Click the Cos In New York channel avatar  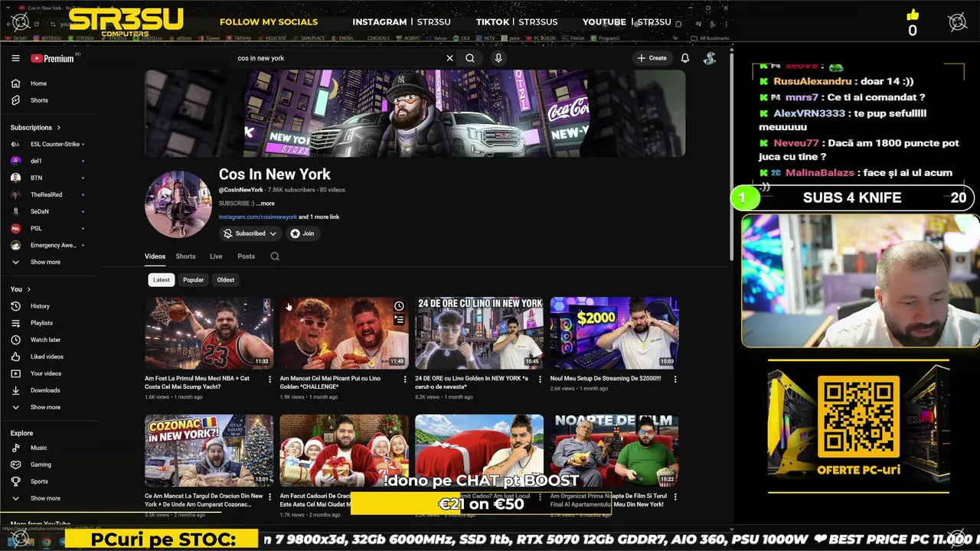pyautogui.click(x=178, y=204)
